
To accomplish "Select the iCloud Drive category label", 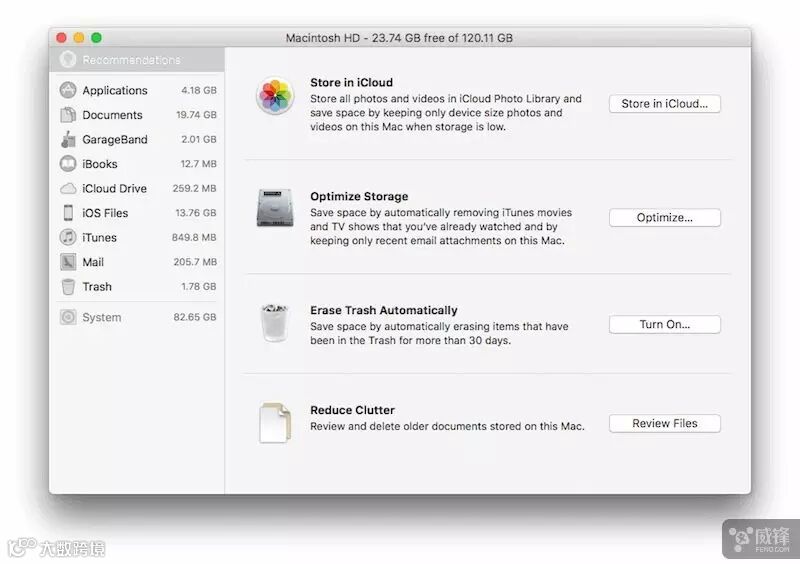I will coord(114,188).
